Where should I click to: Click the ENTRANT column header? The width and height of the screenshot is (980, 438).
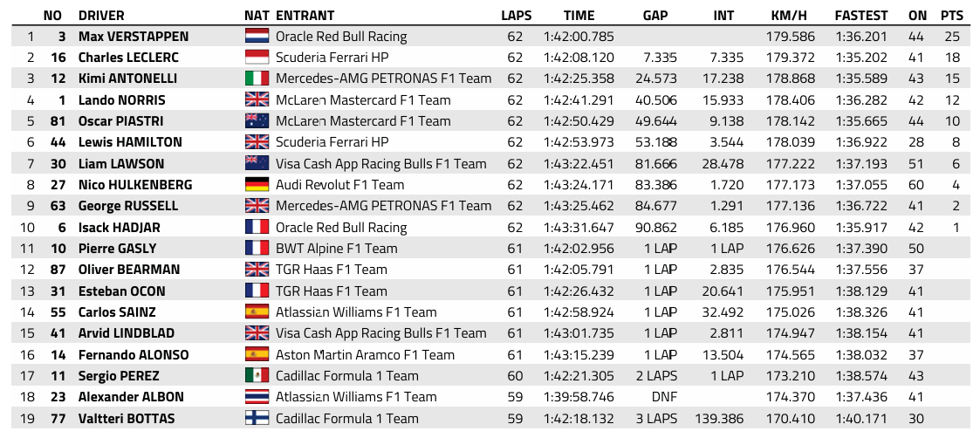click(305, 16)
